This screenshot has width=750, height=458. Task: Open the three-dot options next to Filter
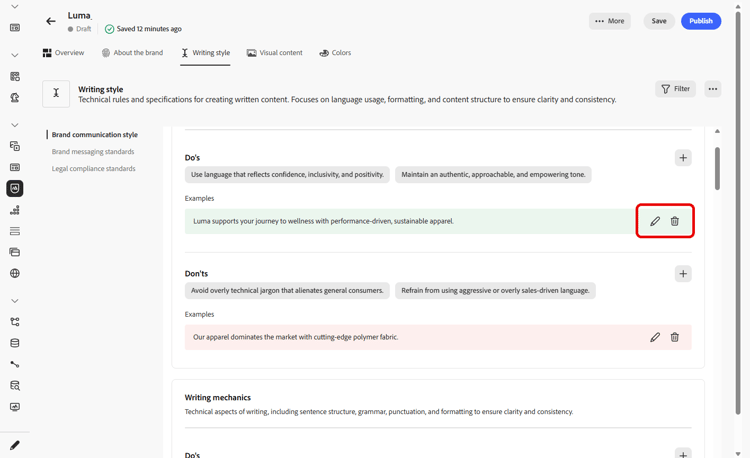(x=713, y=89)
